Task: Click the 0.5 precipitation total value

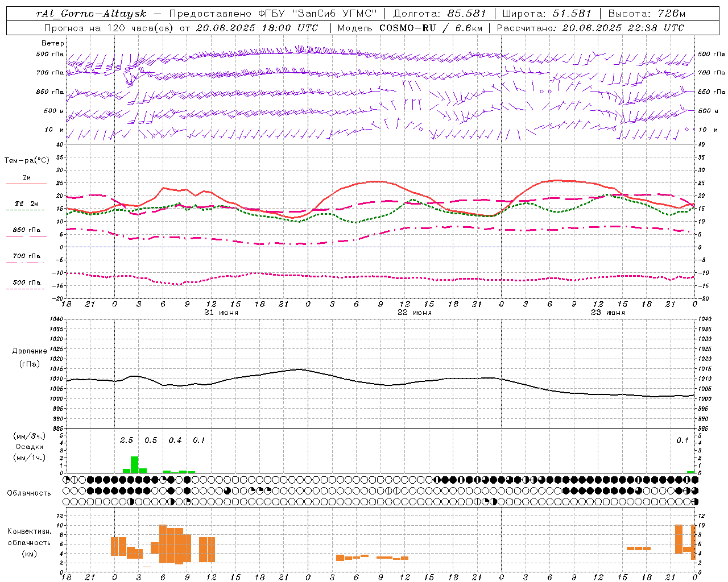Action: tap(151, 440)
